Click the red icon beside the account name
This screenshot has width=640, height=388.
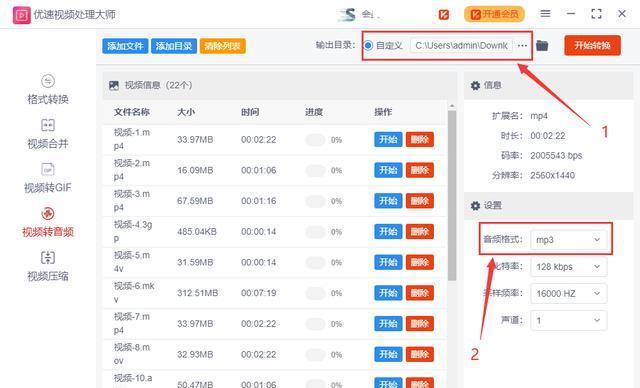[444, 15]
